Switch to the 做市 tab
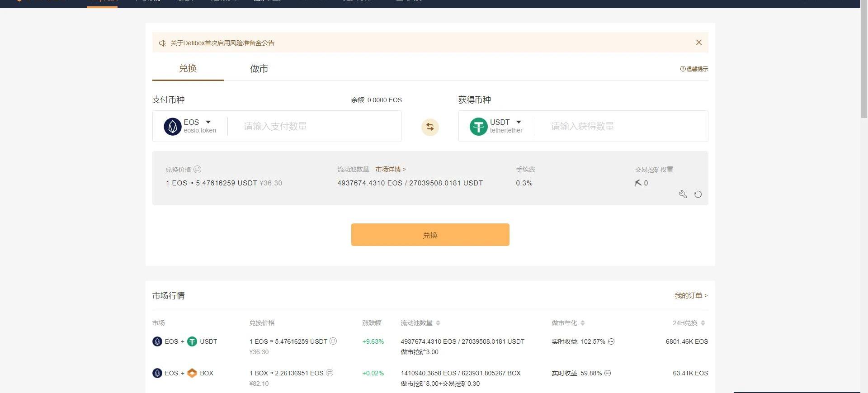The height and width of the screenshot is (393, 868). click(x=259, y=69)
